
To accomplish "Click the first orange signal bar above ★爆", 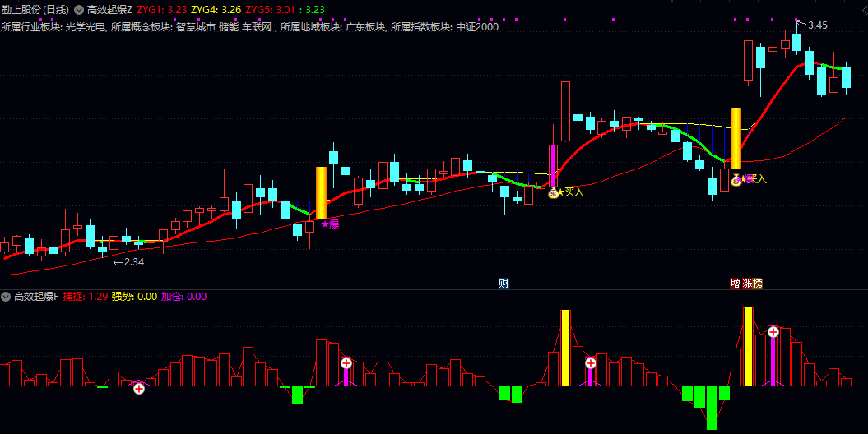I will (x=321, y=193).
